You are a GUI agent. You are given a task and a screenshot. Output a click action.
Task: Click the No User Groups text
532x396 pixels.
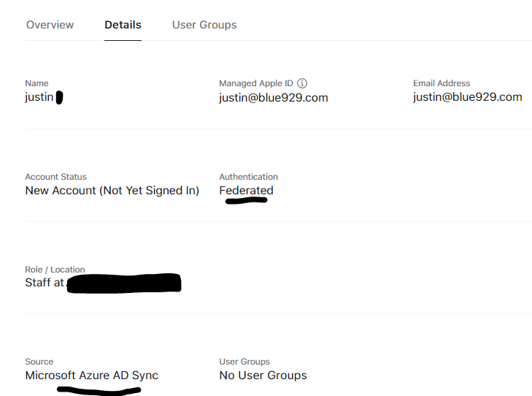coord(263,376)
